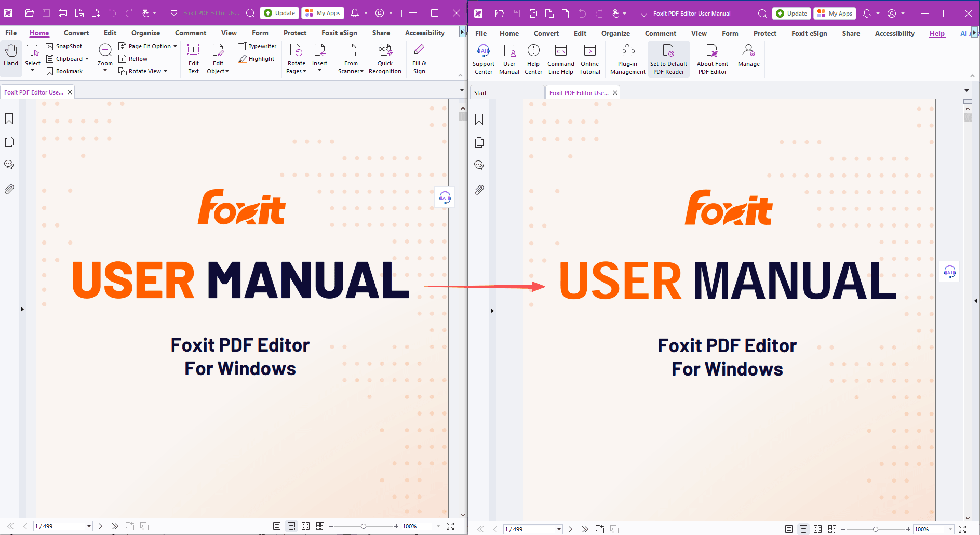Open zoom percentage dropdown in right status bar
The width and height of the screenshot is (980, 535).
click(x=950, y=529)
